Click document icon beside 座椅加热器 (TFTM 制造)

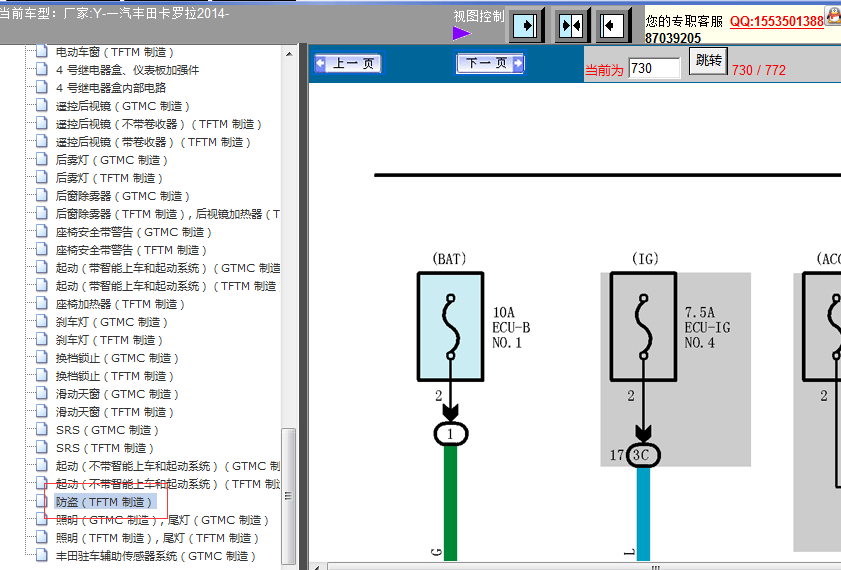click(x=42, y=303)
